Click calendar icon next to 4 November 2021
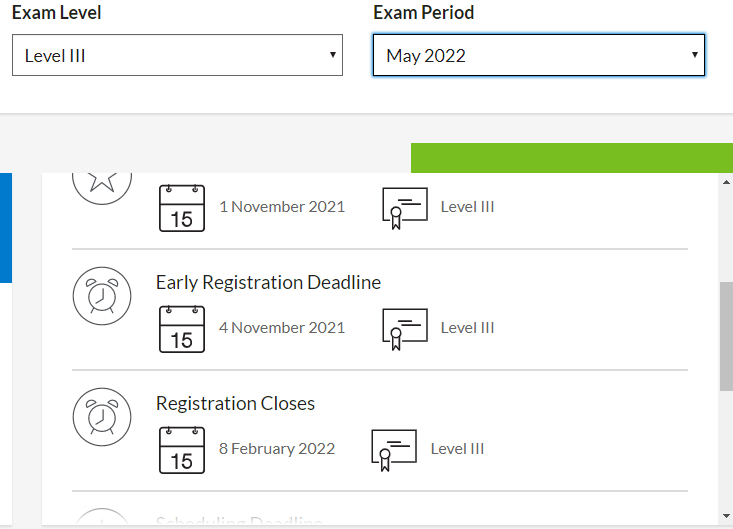This screenshot has height=529, width=733. click(182, 329)
